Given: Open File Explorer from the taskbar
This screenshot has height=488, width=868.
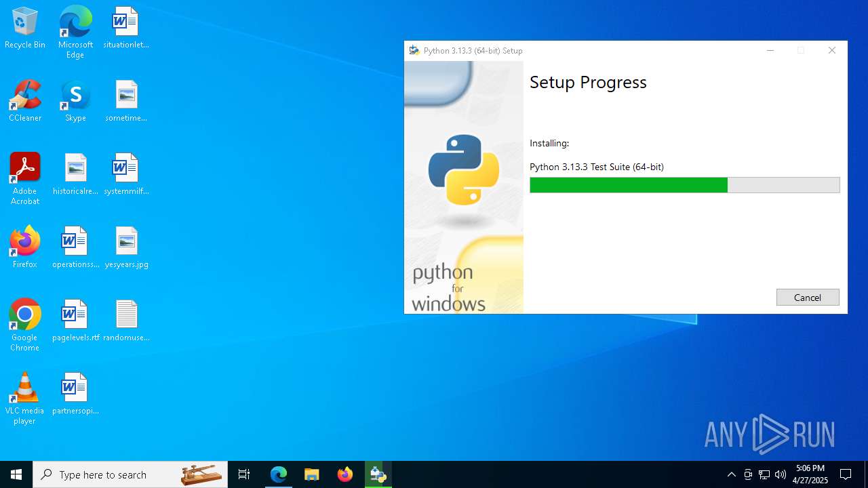Looking at the screenshot, I should click(311, 474).
